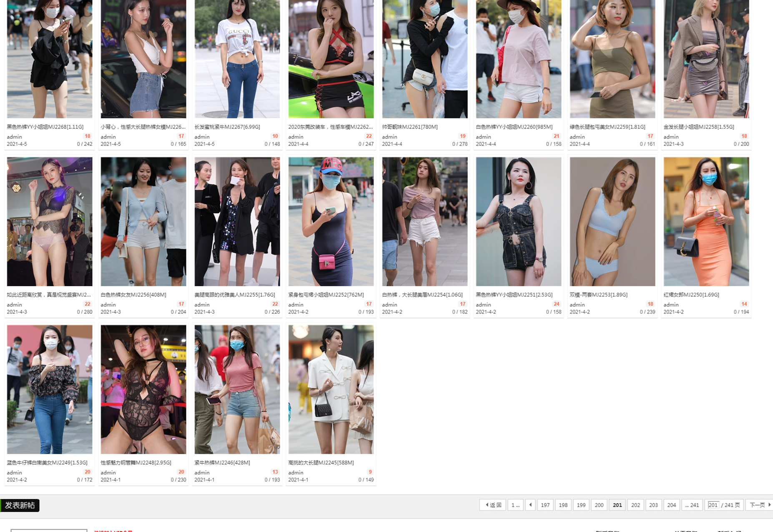Viewport: 773px width, 532px height.
Task: Jump to last page 241
Action: (x=692, y=505)
